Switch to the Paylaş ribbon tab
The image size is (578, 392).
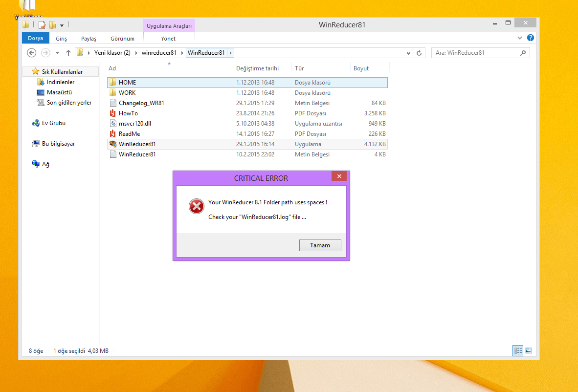coord(89,39)
